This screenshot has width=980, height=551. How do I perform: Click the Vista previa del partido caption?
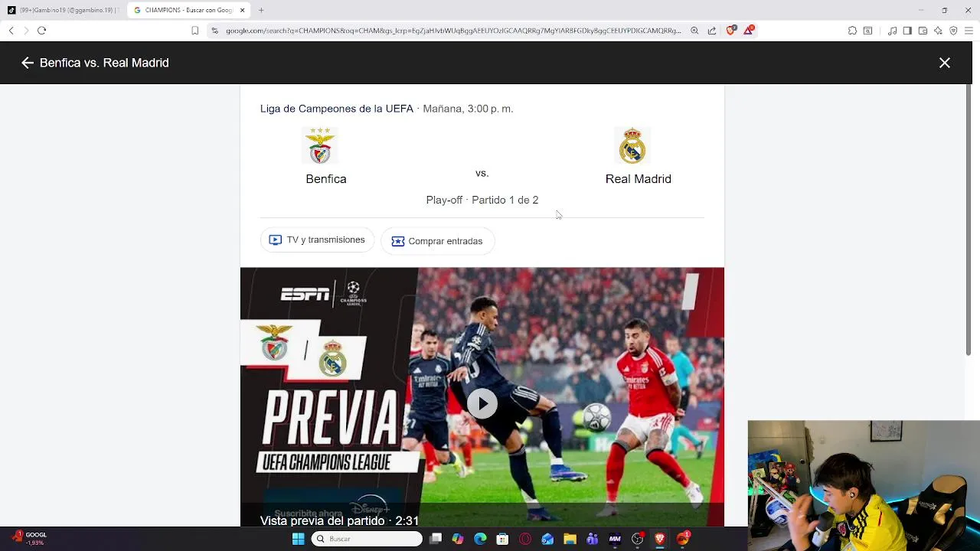339,520
